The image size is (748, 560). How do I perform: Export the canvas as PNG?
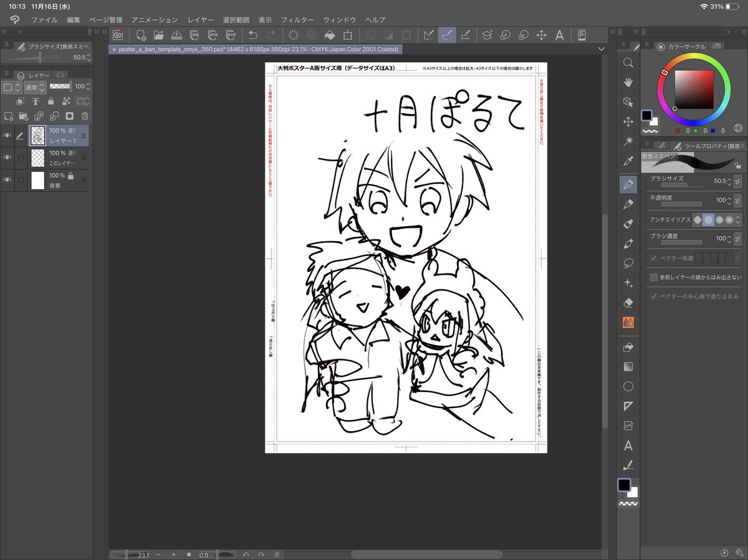tap(213, 35)
